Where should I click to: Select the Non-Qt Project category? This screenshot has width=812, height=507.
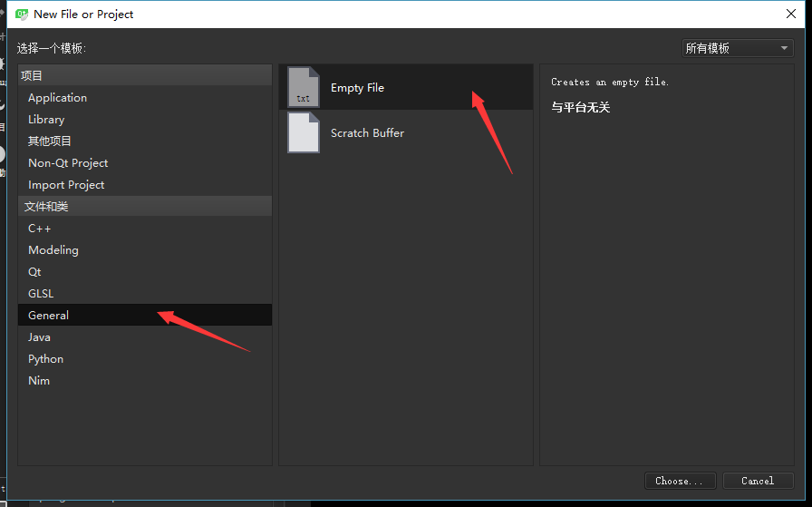[x=145, y=162]
